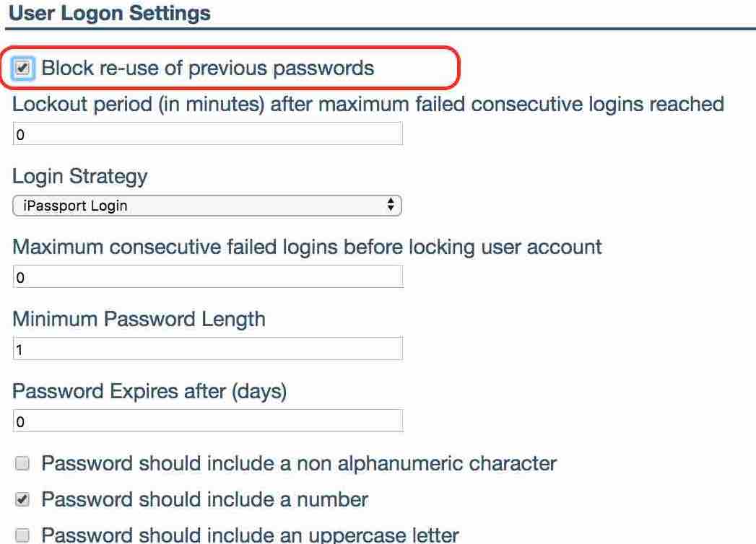
Task: Uncheck the Block re-use of previous passwords checkbox
Action: (22, 69)
